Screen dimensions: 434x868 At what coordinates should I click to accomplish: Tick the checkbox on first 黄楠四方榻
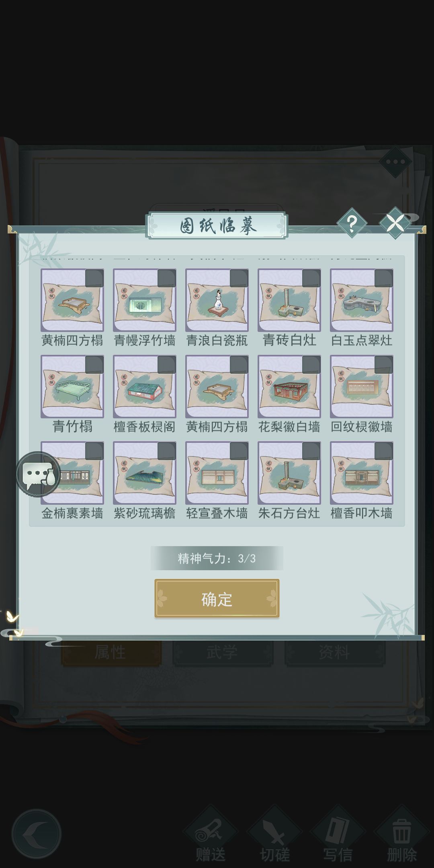coord(94,278)
